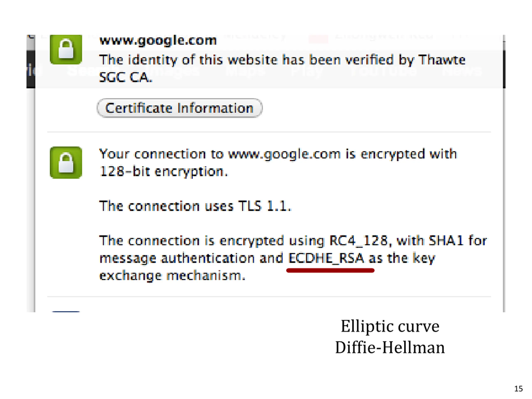Select the faded Maps link behind the popup

(245, 71)
